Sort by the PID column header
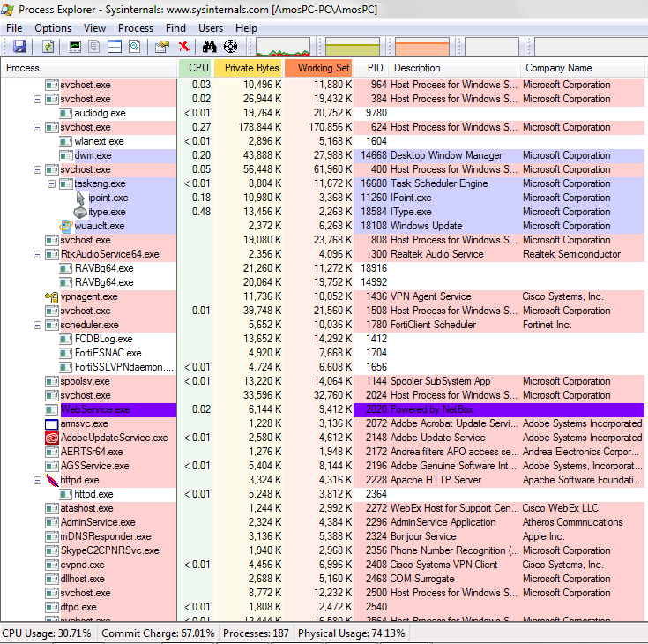Screen dimensions: 648x644 click(x=371, y=68)
